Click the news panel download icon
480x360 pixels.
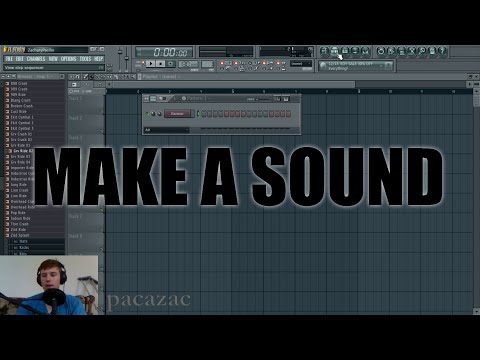pos(388,66)
